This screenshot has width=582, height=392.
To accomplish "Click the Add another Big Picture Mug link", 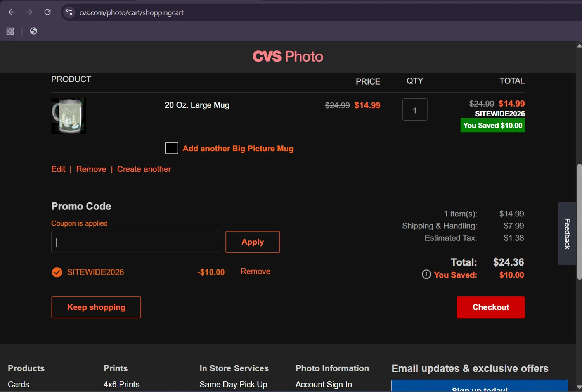I will 238,149.
